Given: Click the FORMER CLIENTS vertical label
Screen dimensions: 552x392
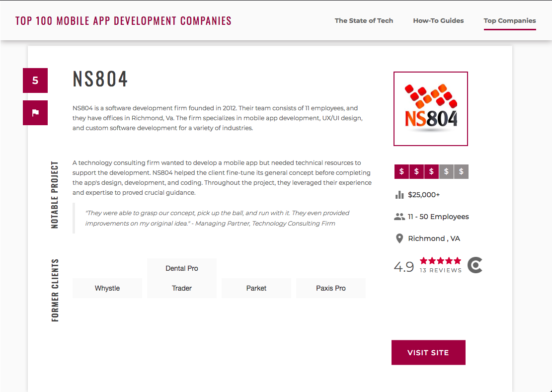Looking at the screenshot, I should point(55,290).
